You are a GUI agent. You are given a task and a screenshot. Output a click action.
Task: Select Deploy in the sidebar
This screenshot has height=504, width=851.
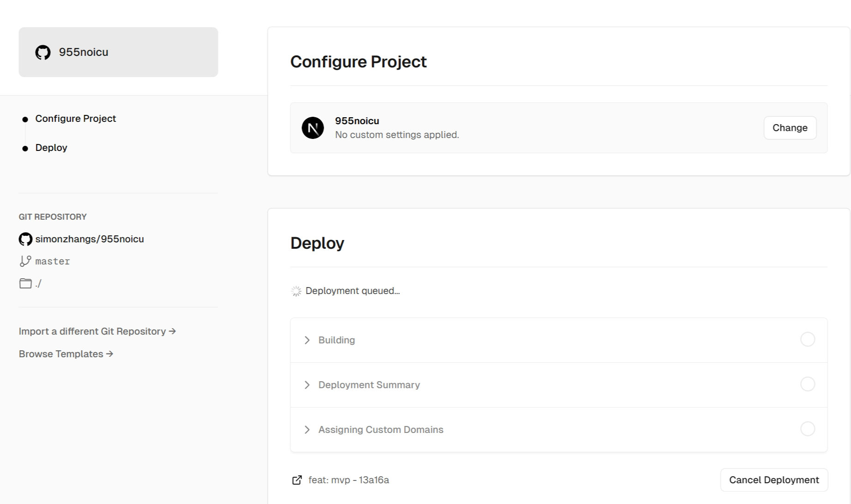[x=51, y=147]
